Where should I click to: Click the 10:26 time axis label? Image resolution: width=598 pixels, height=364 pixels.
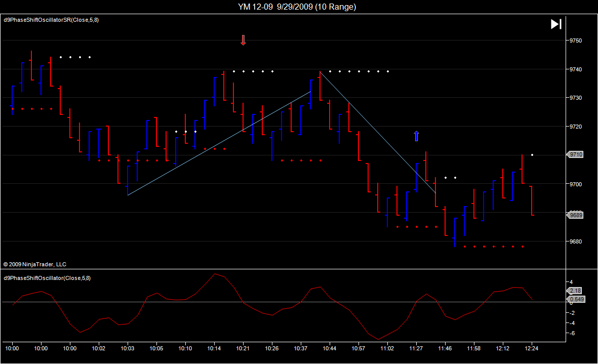coord(272,348)
